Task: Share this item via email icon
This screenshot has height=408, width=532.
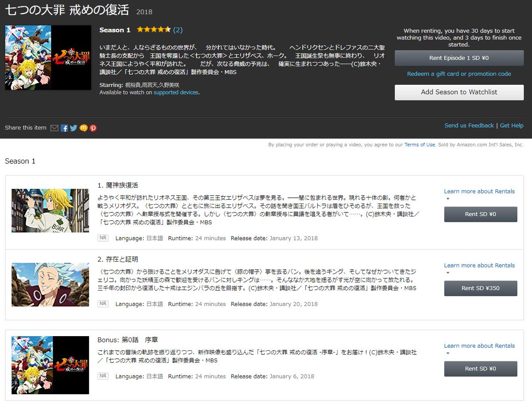Action: pyautogui.click(x=54, y=128)
